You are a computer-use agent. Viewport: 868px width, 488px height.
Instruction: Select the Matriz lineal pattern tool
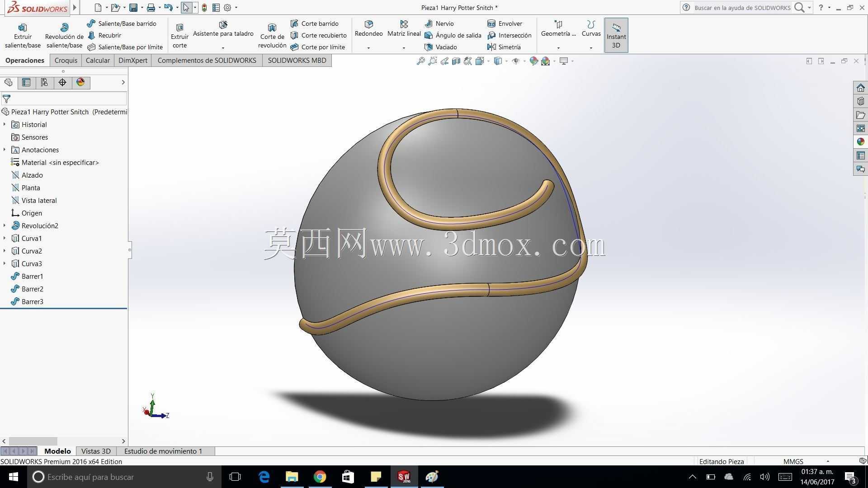404,29
